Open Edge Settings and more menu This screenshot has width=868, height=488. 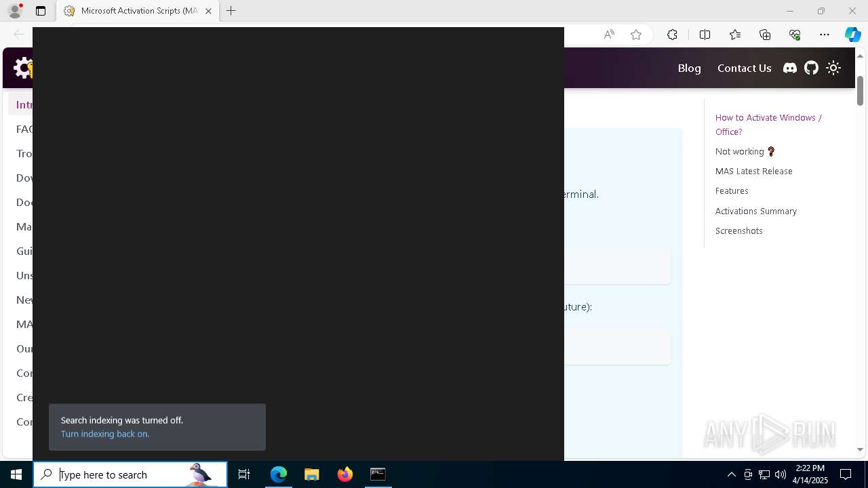coord(825,35)
